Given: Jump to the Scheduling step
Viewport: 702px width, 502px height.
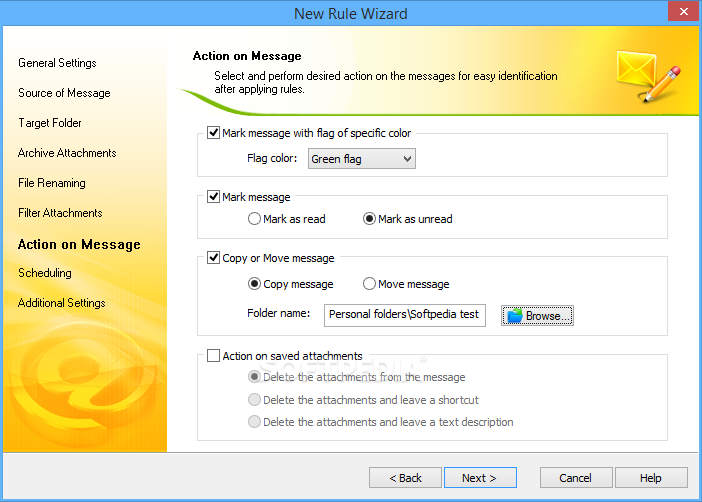Looking at the screenshot, I should tap(45, 273).
